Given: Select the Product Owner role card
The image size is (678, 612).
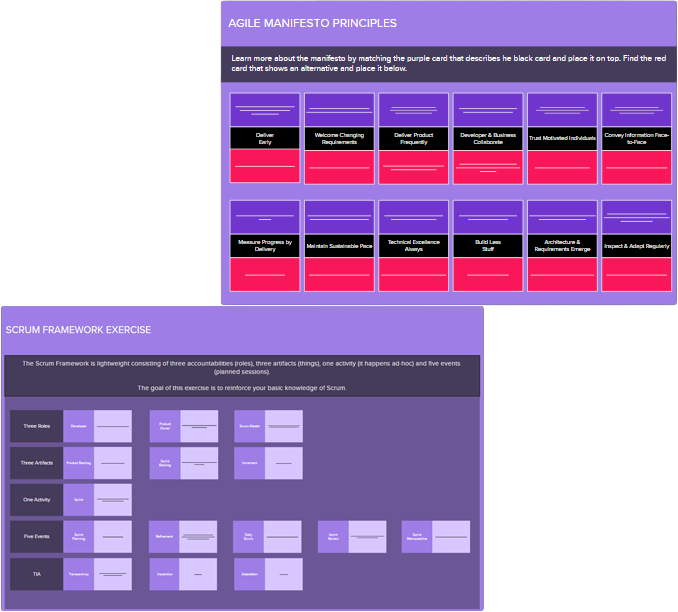Looking at the screenshot, I should (166, 426).
